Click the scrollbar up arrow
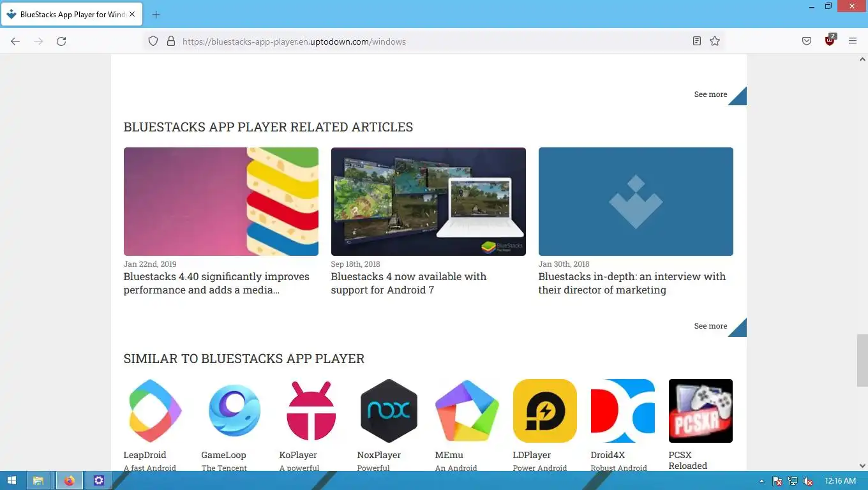The image size is (868, 490). click(862, 59)
